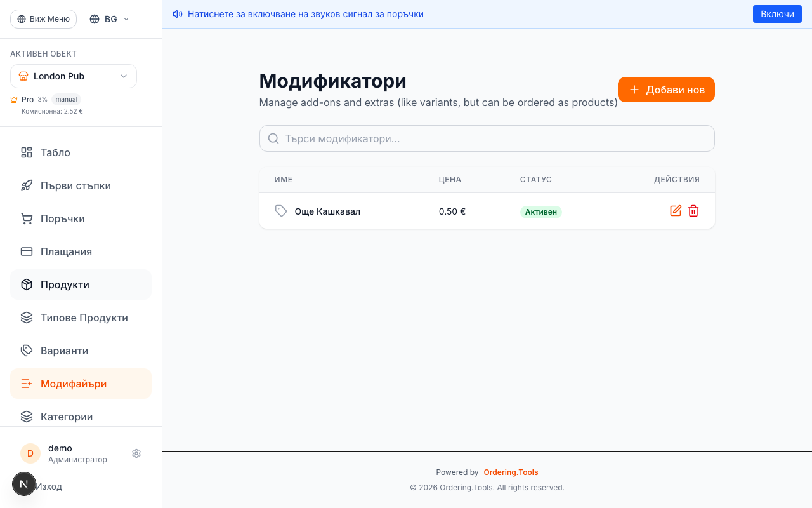Click the Първи стъпки rocket icon

[x=26, y=185]
